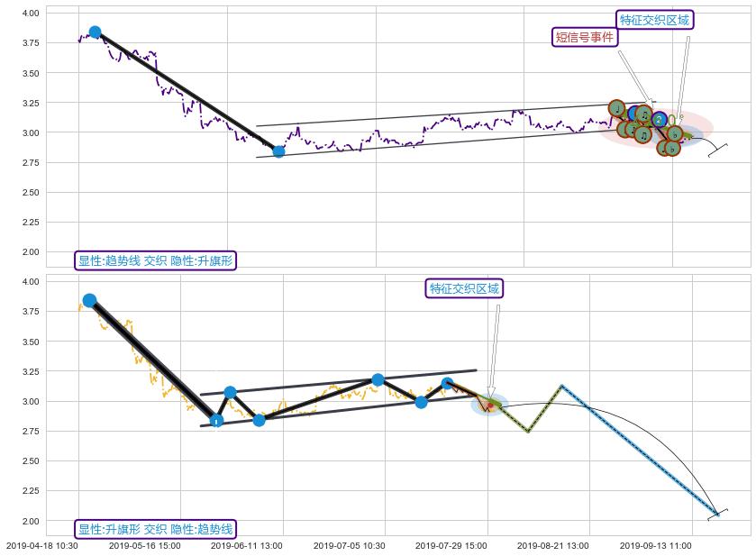Screen dimensions: 756x556
Task: Click the 2019-07-05 10:30 x-axis date label
Action: (350, 545)
